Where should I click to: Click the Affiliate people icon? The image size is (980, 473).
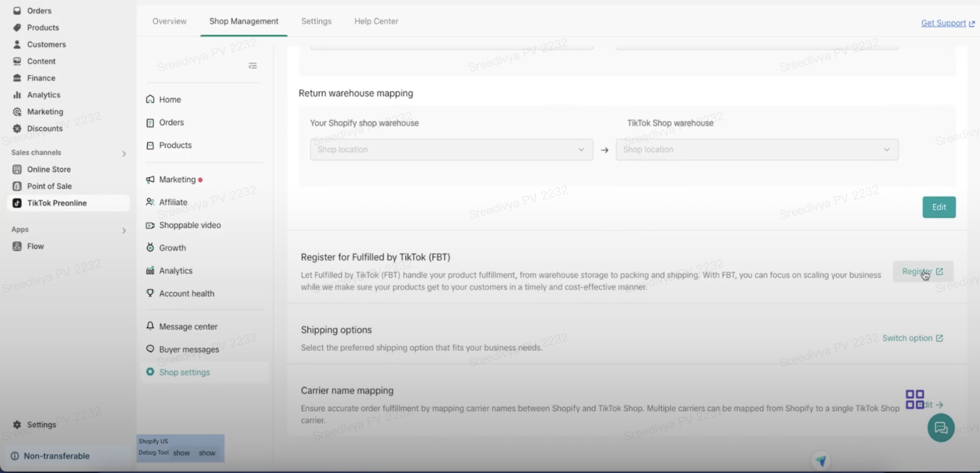(x=150, y=202)
